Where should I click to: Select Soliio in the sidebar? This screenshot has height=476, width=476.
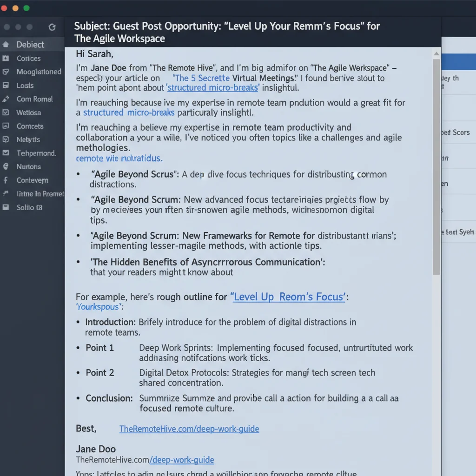(29, 207)
